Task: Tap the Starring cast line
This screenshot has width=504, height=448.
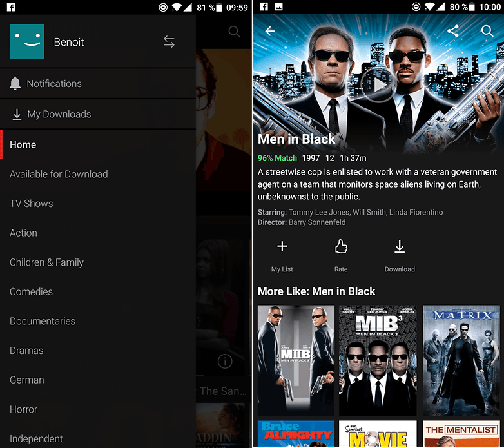Action: (x=351, y=212)
